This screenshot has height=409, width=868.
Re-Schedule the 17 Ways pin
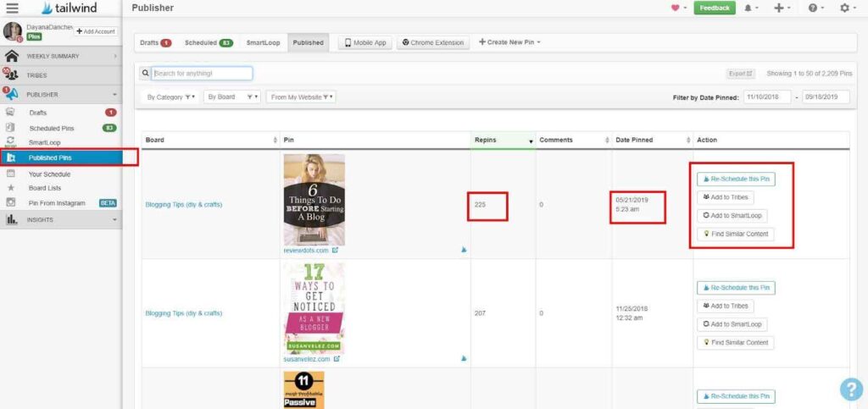click(736, 288)
